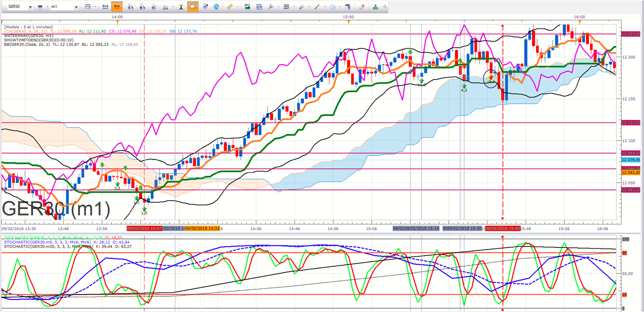Click the 80 stochastic level label

624,253
